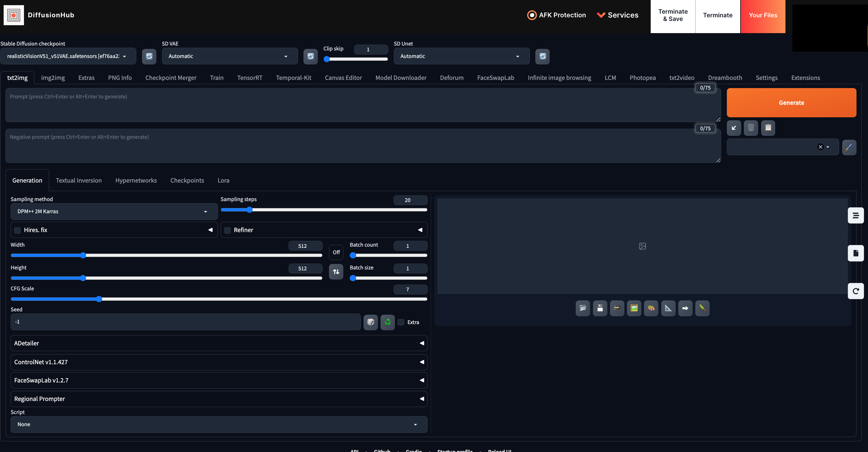Click the swap width and height arrows icon

(x=336, y=272)
